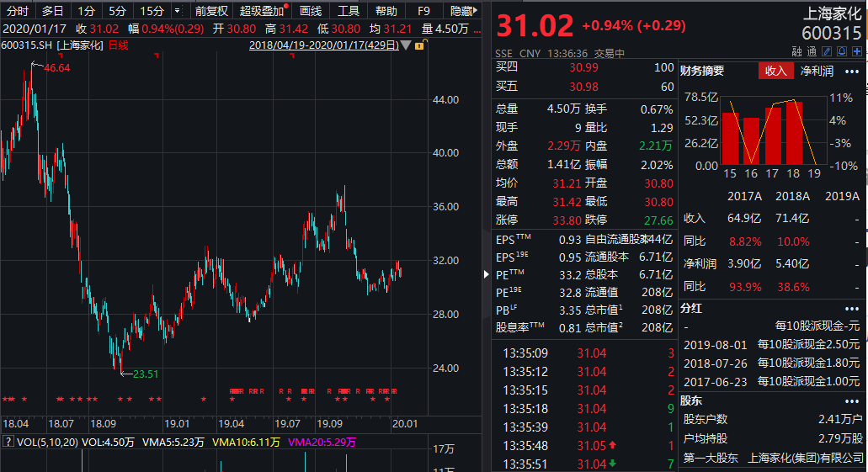The height and width of the screenshot is (472, 868).
Task: Click the 600315 stock code
Action: click(x=832, y=33)
